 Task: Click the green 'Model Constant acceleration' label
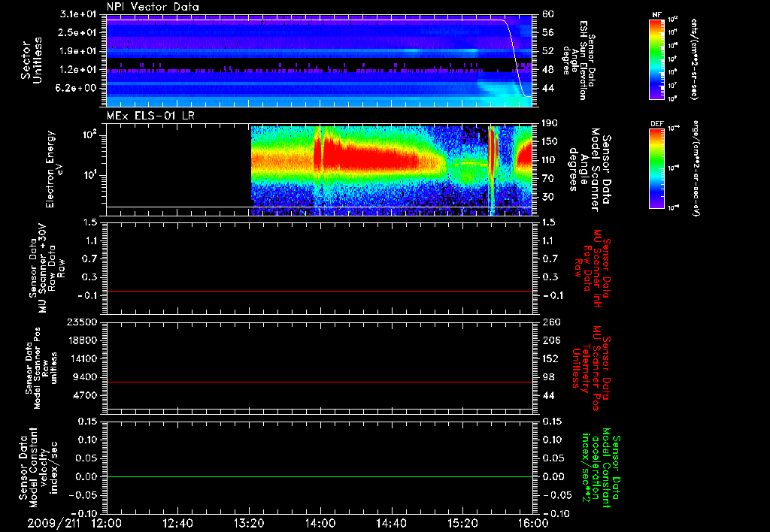coord(601,467)
